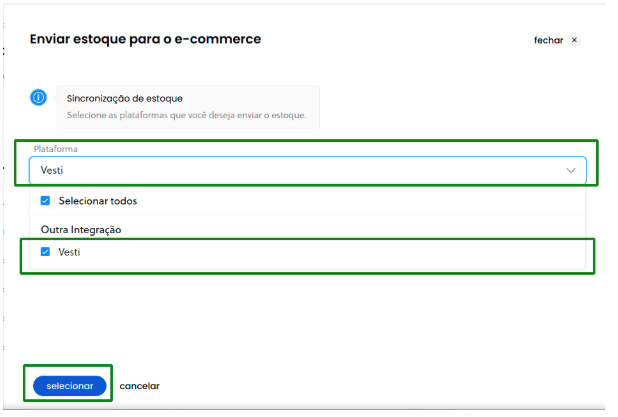The image size is (618, 417).
Task: Click the 'Selecione as plataformas' description text
Action: [x=186, y=115]
